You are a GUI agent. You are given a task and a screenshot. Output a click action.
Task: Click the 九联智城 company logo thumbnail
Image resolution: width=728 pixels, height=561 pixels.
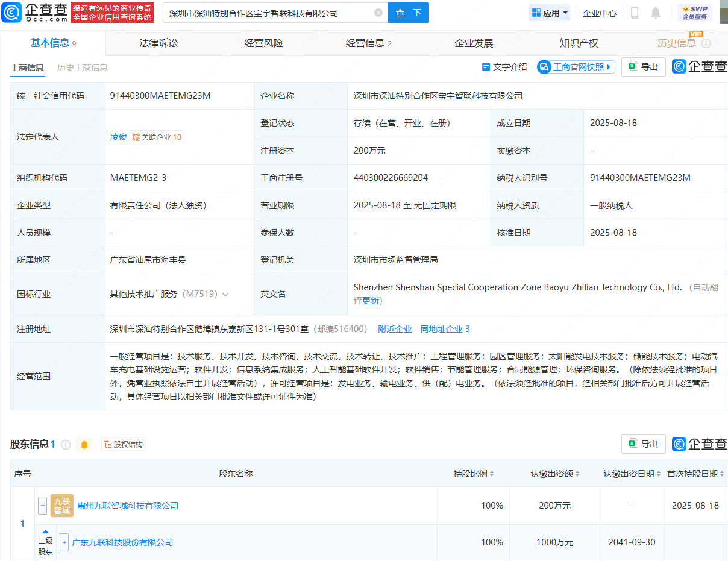pos(62,506)
